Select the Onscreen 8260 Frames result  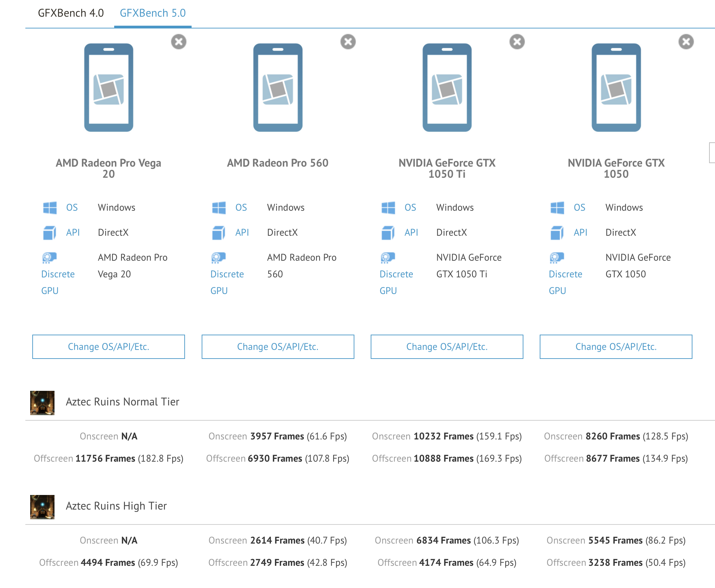pyautogui.click(x=616, y=436)
